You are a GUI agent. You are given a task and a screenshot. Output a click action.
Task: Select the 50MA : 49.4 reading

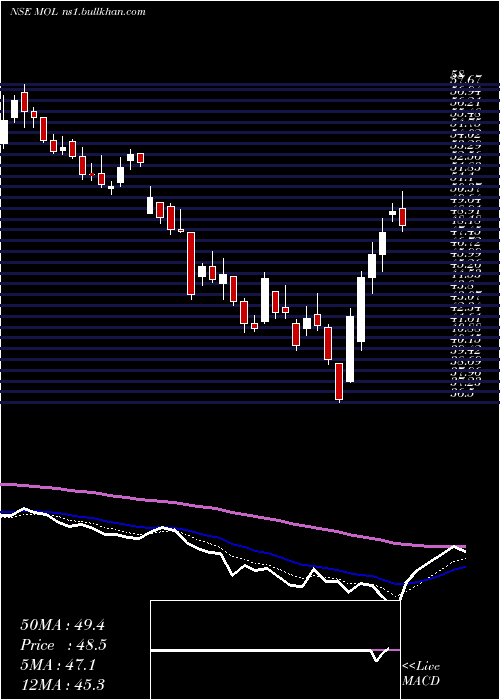click(62, 625)
